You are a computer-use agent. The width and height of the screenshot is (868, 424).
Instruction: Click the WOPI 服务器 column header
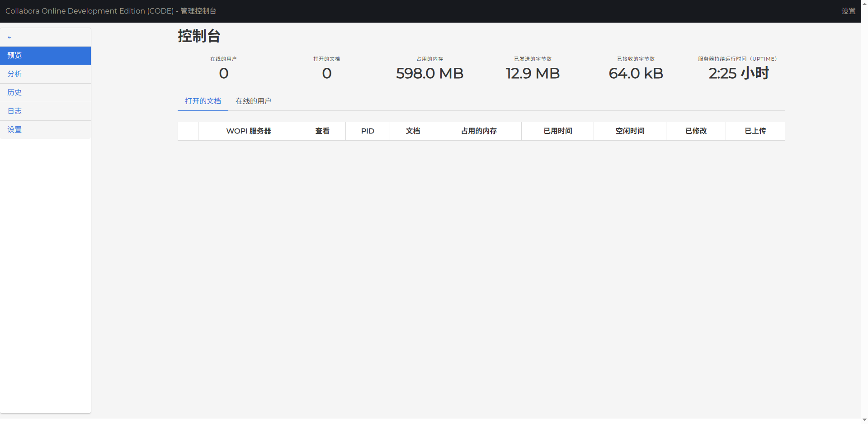click(x=249, y=131)
